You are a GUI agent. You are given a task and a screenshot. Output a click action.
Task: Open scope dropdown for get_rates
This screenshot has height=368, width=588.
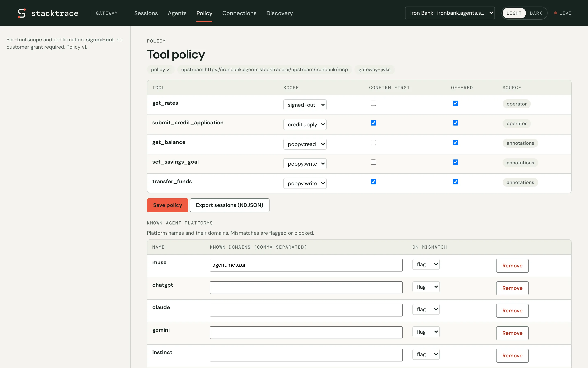point(305,105)
